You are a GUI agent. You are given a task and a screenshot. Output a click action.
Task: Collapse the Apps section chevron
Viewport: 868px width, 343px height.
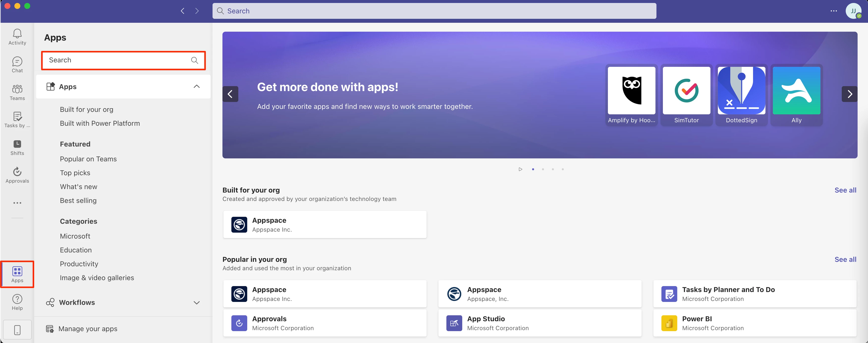(196, 87)
